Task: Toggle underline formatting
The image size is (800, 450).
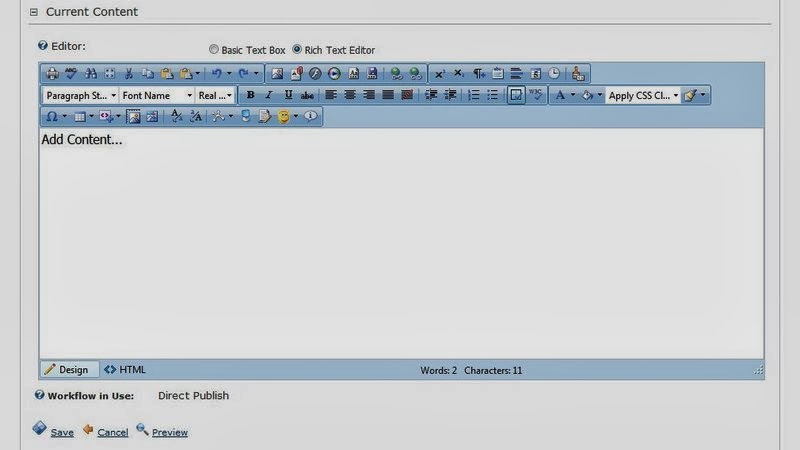Action: pyautogui.click(x=288, y=95)
